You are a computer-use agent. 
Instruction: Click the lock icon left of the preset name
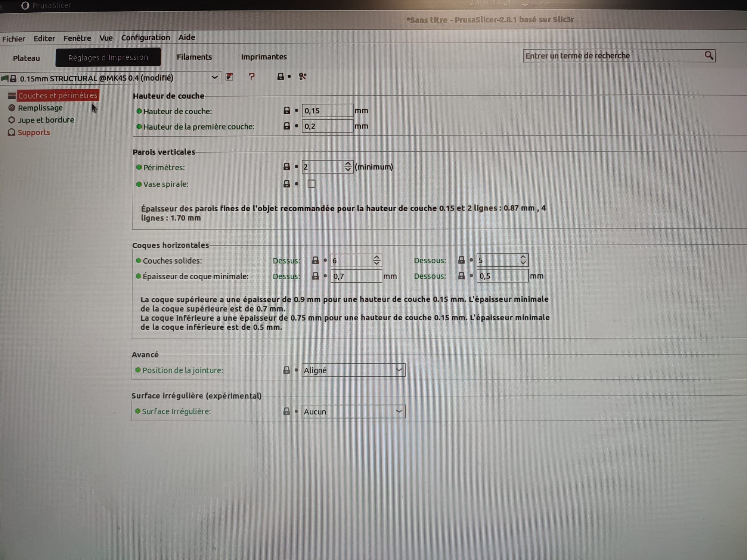point(13,78)
